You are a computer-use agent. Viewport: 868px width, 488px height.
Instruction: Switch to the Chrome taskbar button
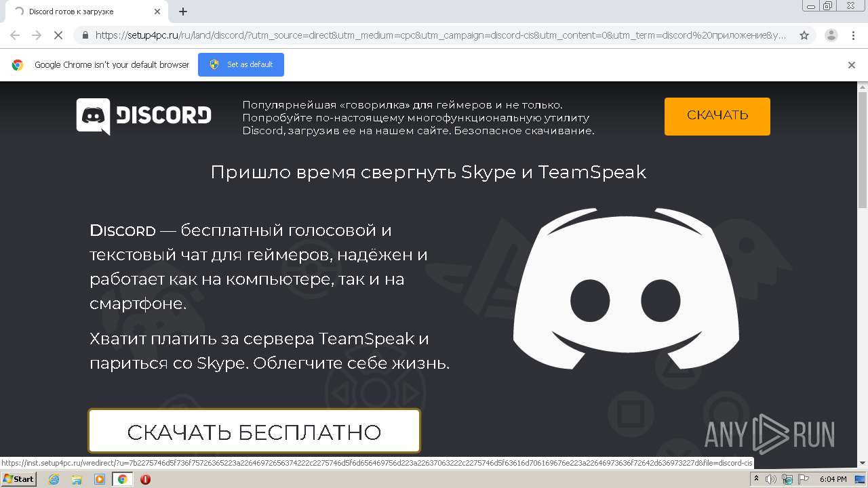tap(123, 479)
